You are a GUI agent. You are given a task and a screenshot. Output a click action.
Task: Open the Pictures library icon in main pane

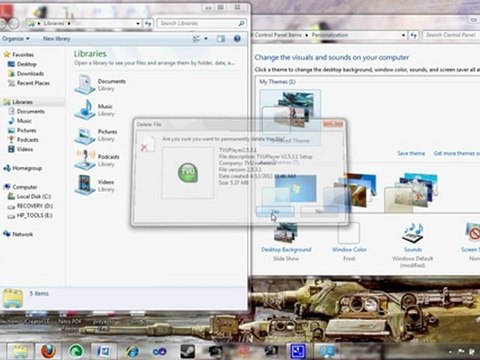tap(85, 135)
